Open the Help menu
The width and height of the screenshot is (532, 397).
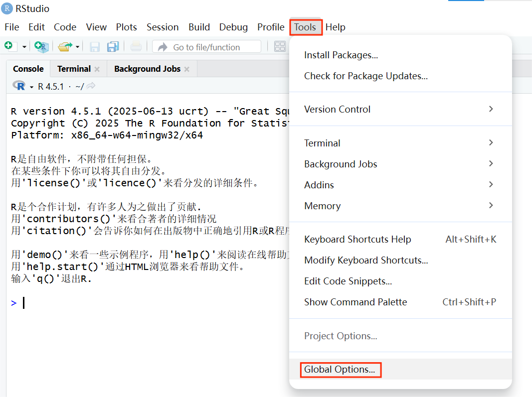335,27
